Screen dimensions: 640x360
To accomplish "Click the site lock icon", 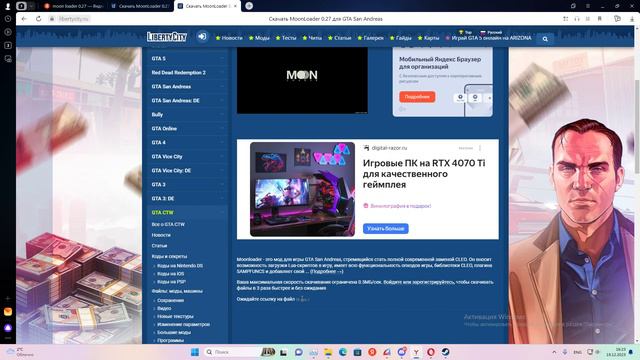I will click(52, 19).
